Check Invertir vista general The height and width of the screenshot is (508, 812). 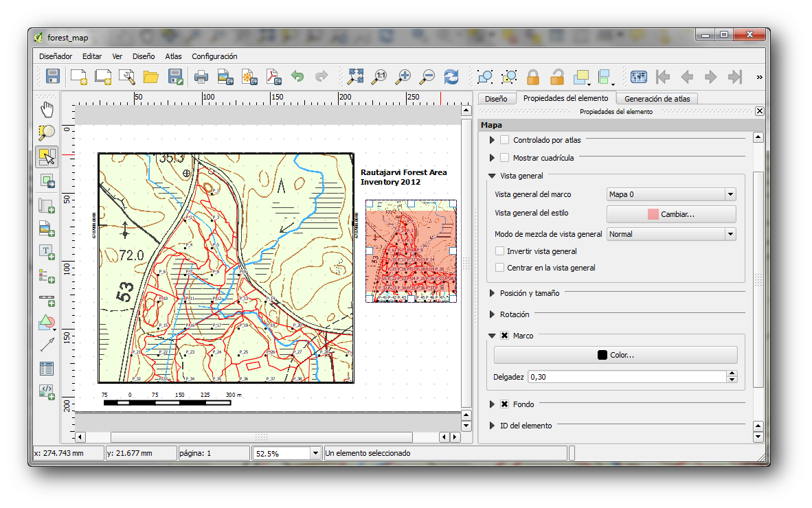499,251
